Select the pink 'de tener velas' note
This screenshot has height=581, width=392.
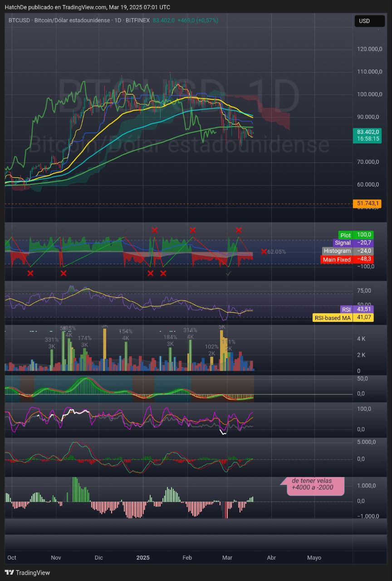click(x=313, y=484)
